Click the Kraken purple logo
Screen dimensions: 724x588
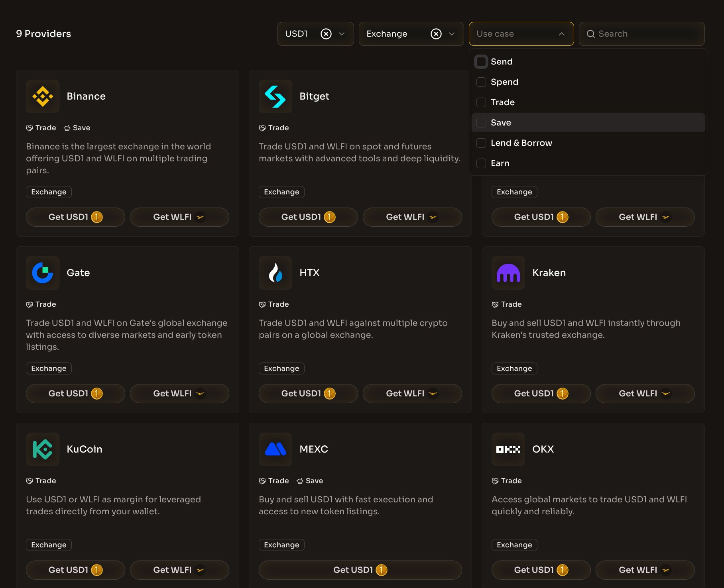tap(508, 273)
